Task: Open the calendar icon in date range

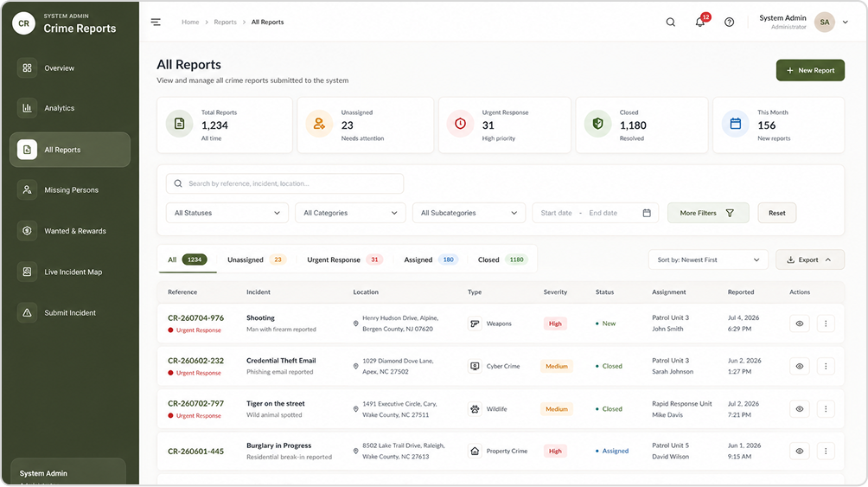Action: pos(647,213)
